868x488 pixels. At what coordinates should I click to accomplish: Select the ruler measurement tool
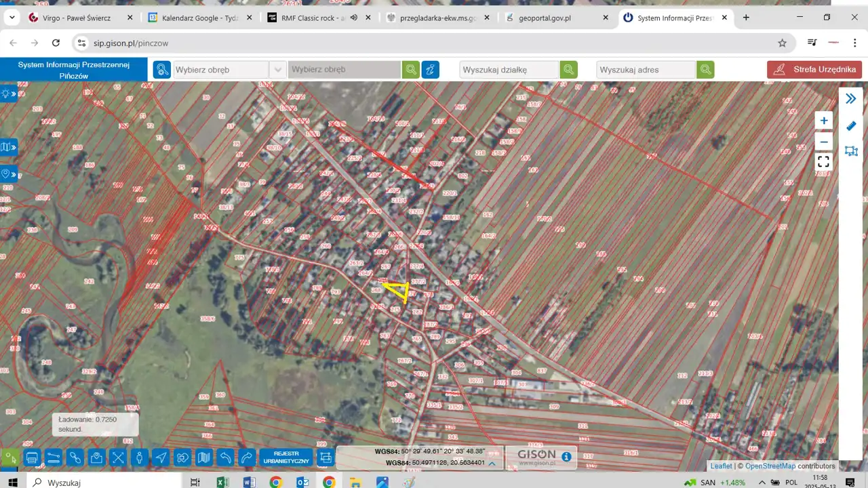click(x=851, y=126)
